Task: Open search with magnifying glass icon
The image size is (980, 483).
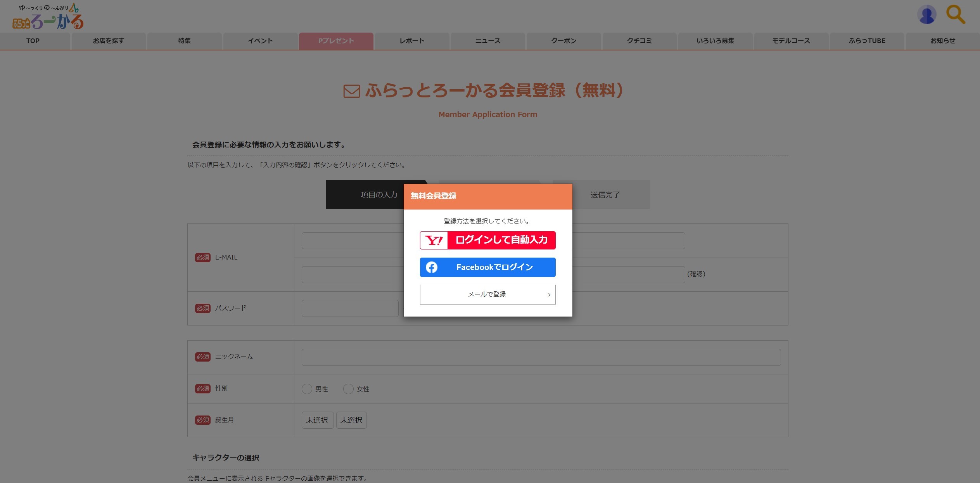Action: (x=955, y=15)
